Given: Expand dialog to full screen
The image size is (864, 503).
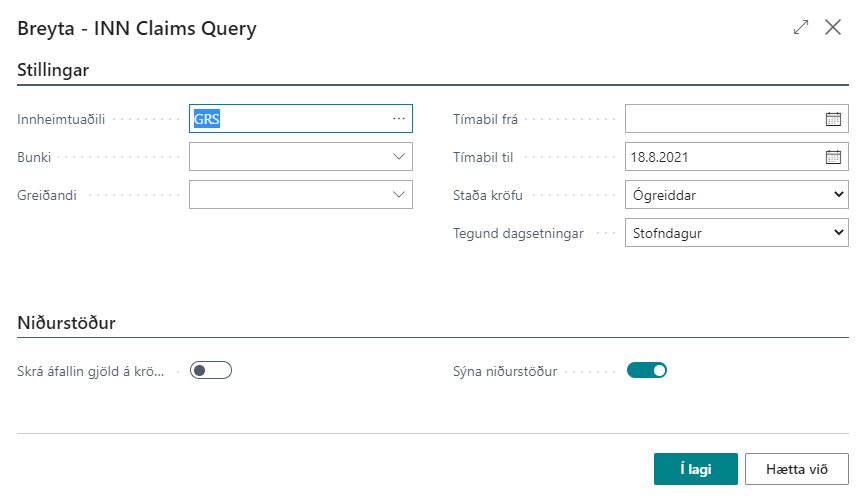Looking at the screenshot, I should click(800, 28).
